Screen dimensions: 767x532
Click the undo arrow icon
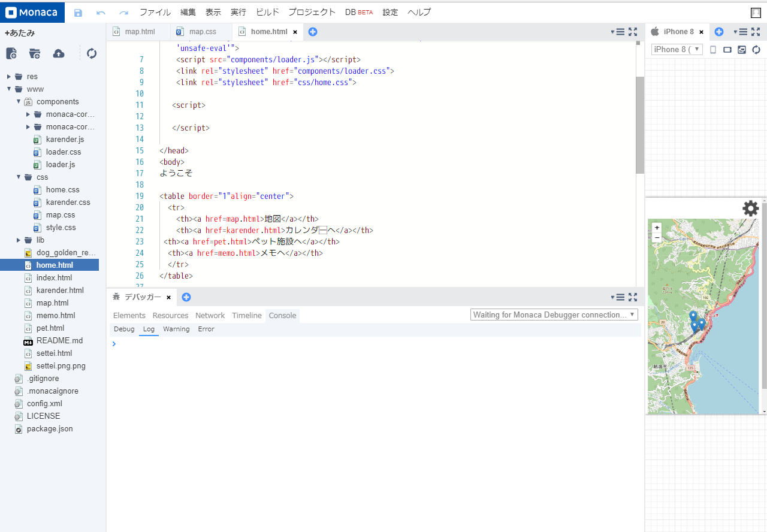[101, 13]
